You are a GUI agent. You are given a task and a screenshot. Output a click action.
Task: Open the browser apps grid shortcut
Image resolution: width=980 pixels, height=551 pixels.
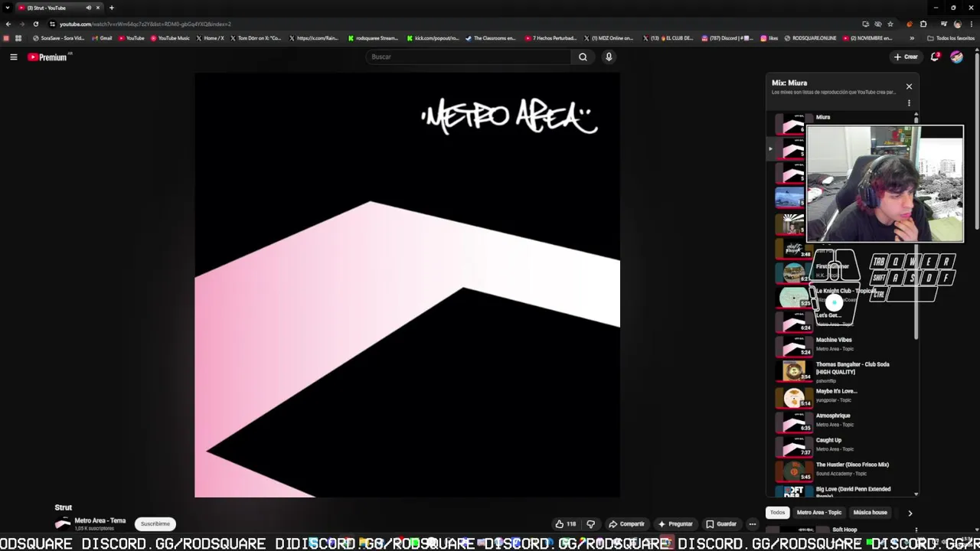18,38
